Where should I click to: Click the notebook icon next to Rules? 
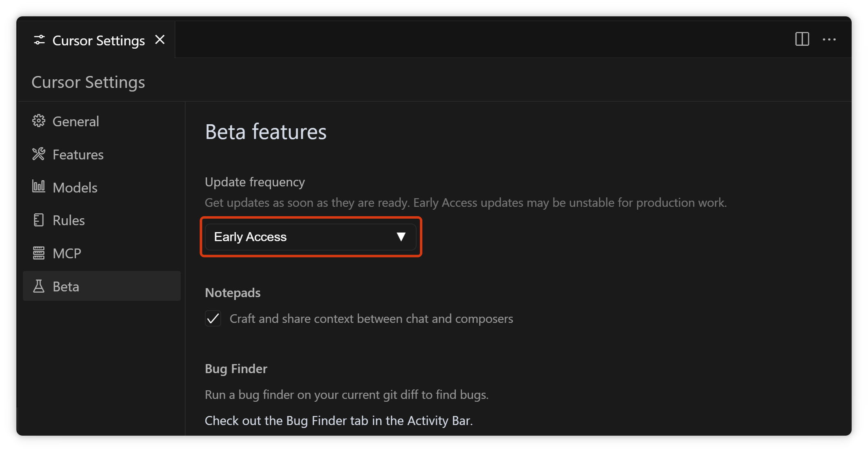(x=39, y=220)
